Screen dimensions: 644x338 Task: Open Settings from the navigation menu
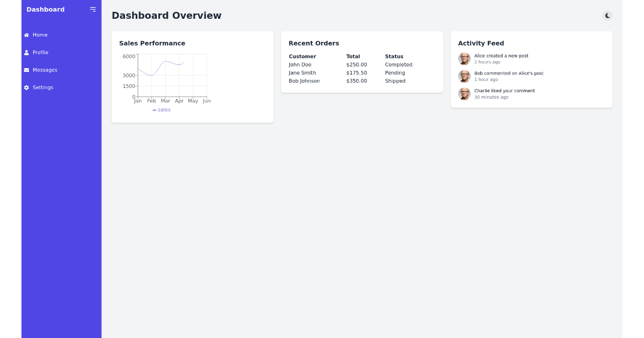[43, 87]
